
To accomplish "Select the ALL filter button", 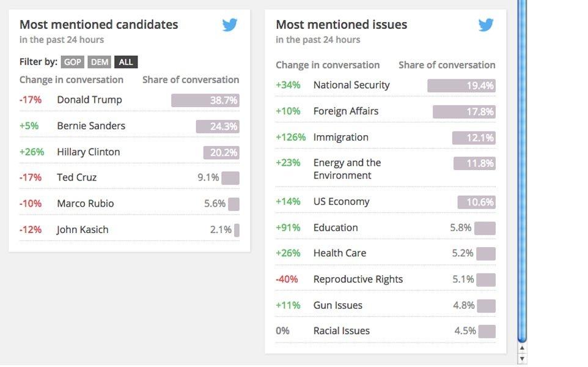I will [x=126, y=62].
